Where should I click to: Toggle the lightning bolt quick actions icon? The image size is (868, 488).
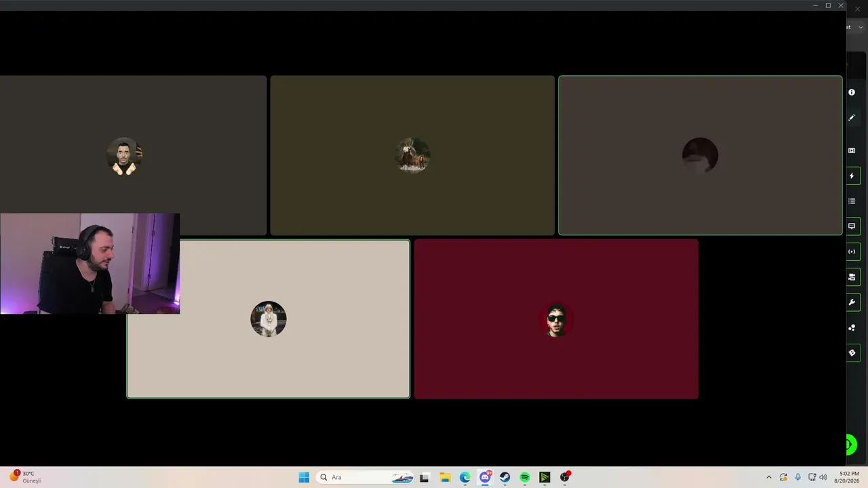pos(852,176)
